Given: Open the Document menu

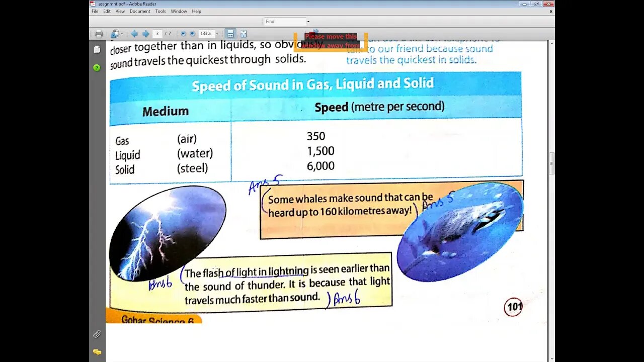Looking at the screenshot, I should [x=140, y=11].
